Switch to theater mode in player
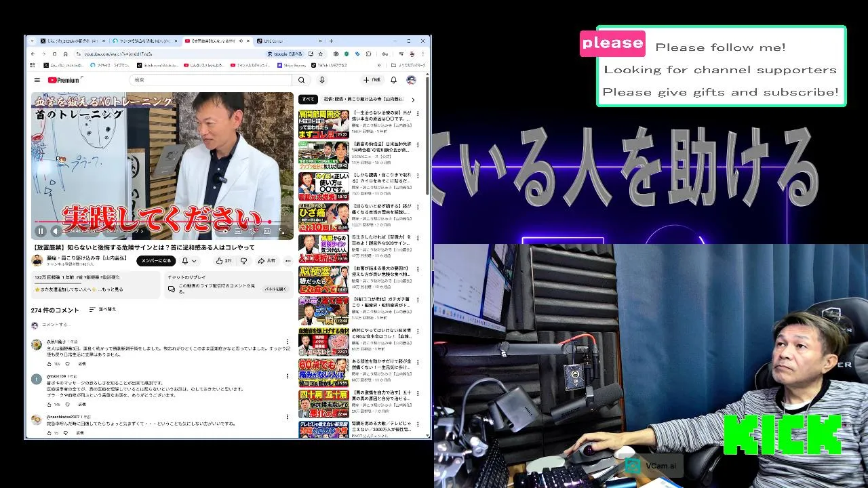This screenshot has width=868, height=488. click(267, 231)
